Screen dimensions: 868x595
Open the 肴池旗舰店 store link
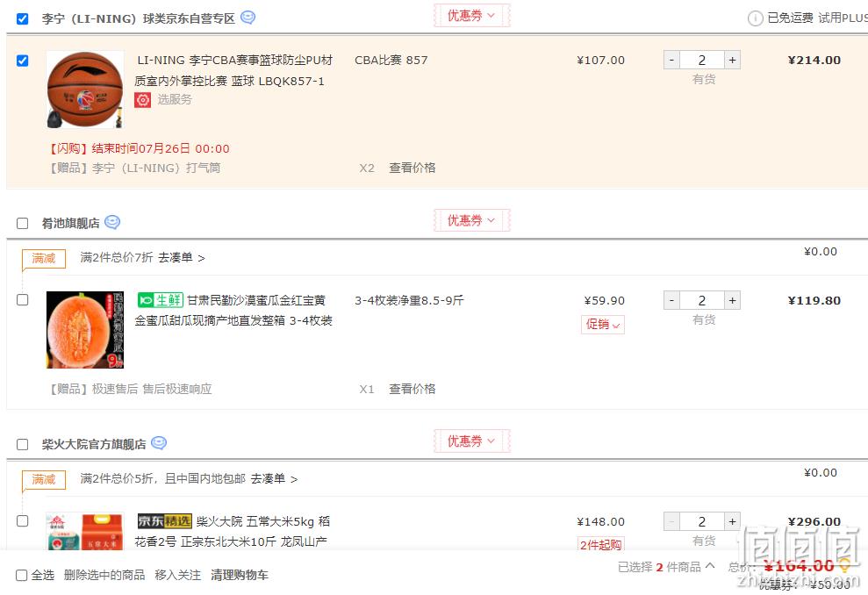coord(71,223)
